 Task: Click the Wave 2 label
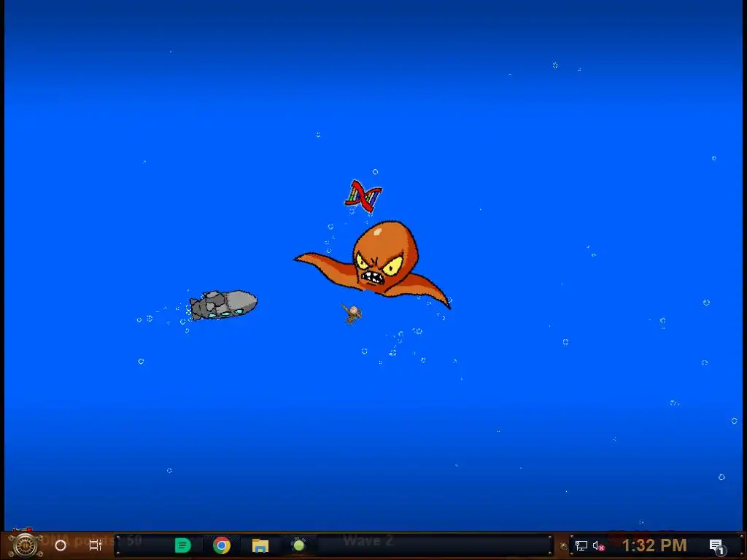[x=368, y=540]
